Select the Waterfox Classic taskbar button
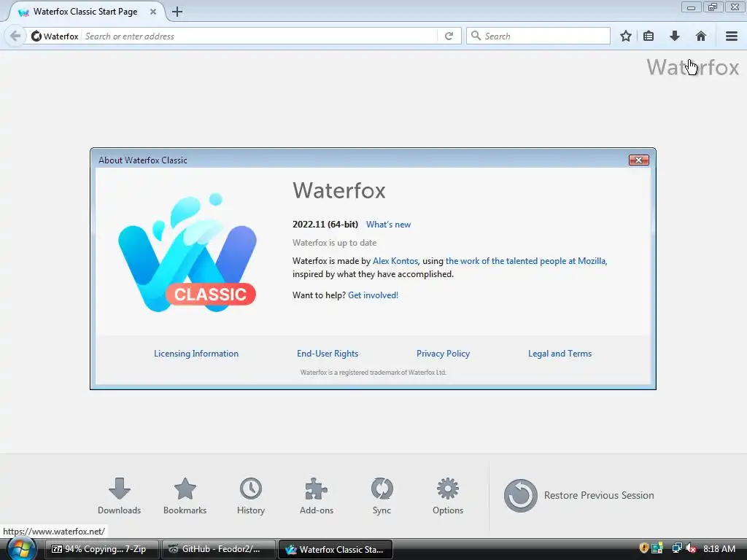Screen dimensions: 747x560 336,549
